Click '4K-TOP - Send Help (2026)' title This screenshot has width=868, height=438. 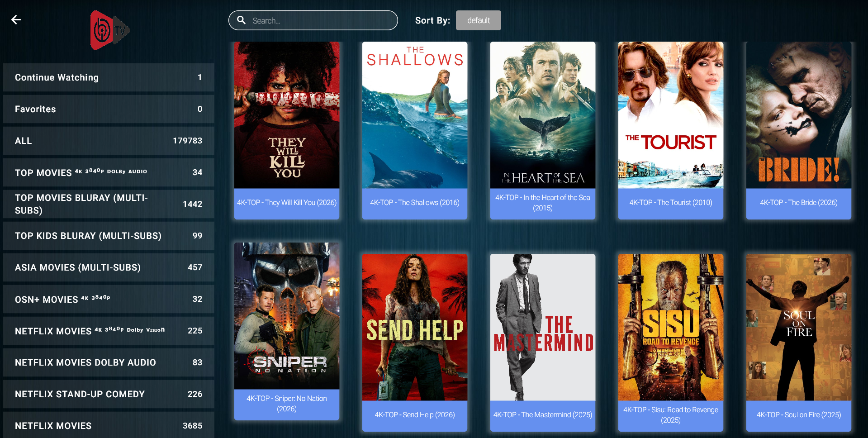pos(415,415)
